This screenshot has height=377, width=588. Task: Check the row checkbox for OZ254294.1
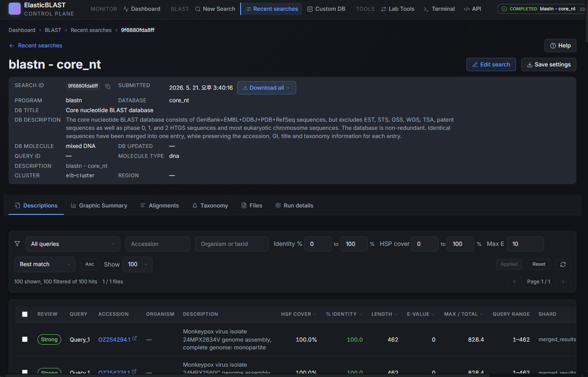(25, 339)
